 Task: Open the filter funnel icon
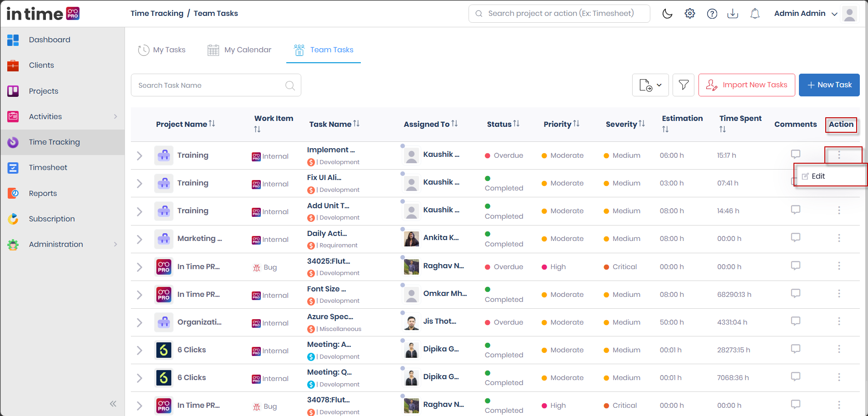pyautogui.click(x=683, y=85)
